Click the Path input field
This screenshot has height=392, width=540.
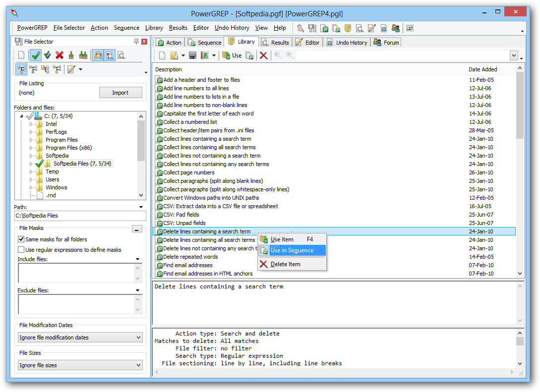(80, 216)
